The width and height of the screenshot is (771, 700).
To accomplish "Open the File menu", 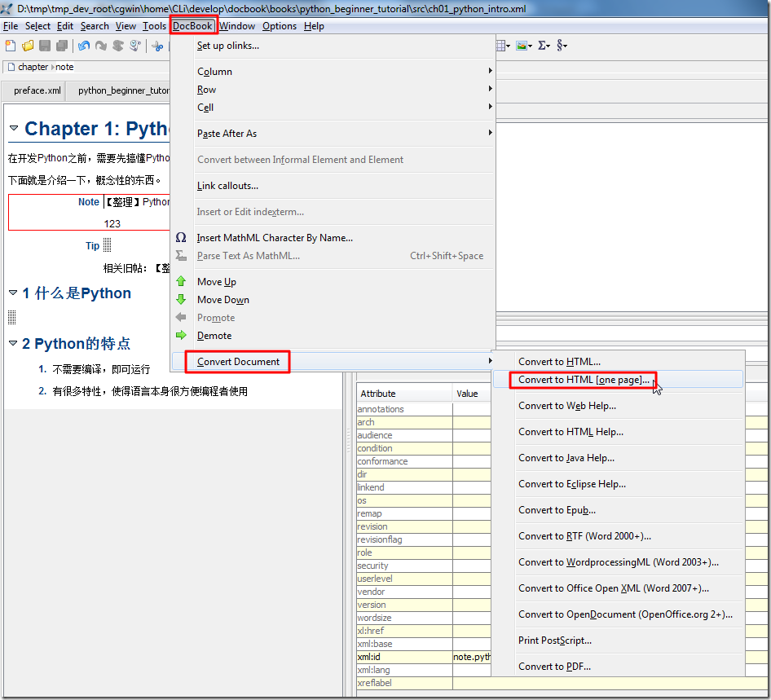I will 11,26.
